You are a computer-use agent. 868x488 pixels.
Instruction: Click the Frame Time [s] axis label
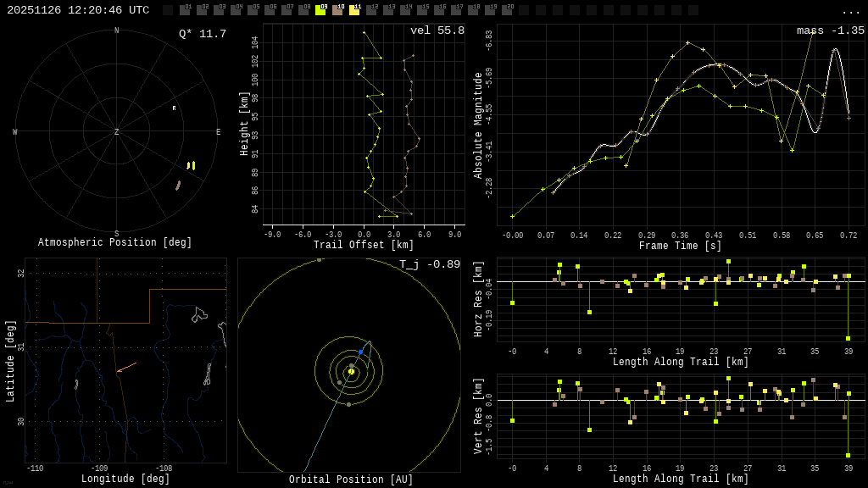tap(681, 246)
